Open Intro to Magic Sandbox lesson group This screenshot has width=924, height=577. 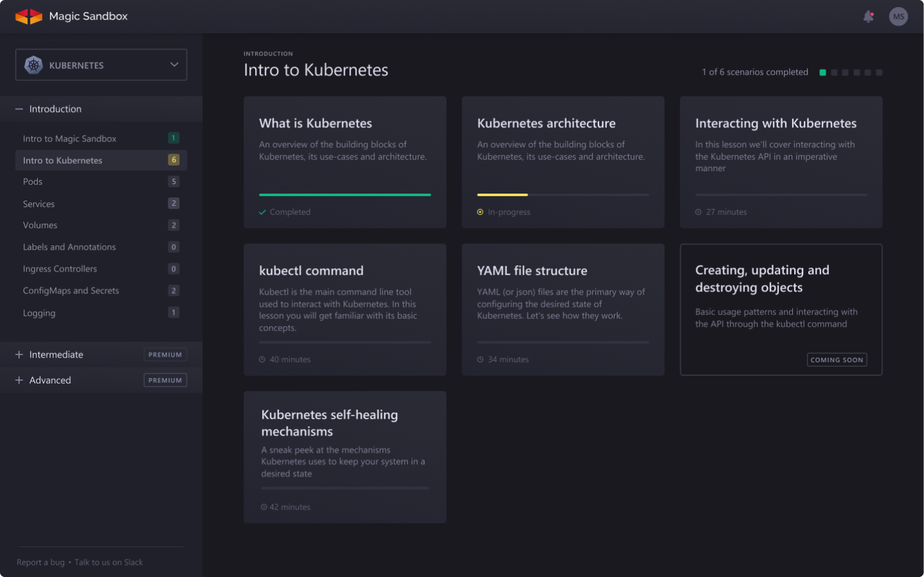click(x=70, y=139)
